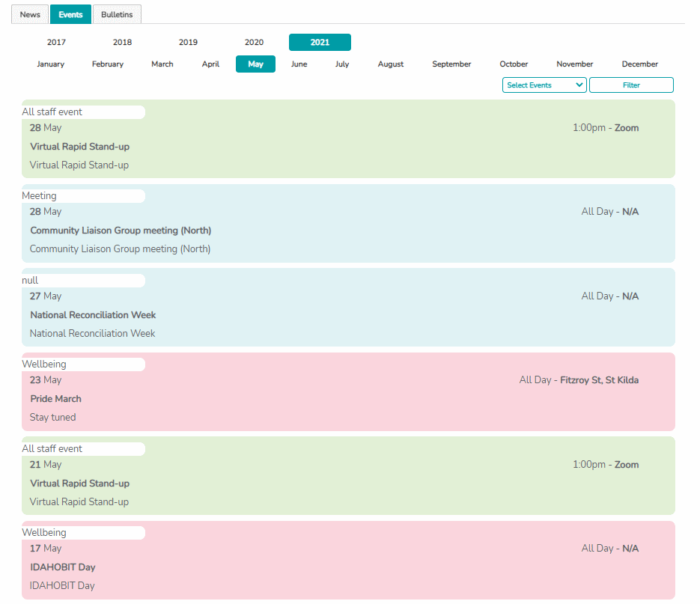This screenshot has height=604, width=700.
Task: Open the IDAHOBIT Day event title
Action: pos(62,567)
